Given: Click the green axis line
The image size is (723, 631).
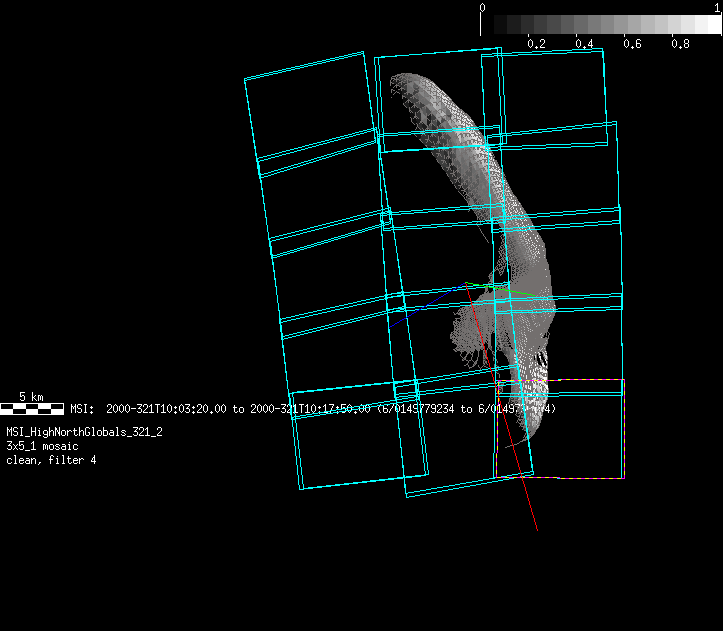Looking at the screenshot, I should [489, 288].
